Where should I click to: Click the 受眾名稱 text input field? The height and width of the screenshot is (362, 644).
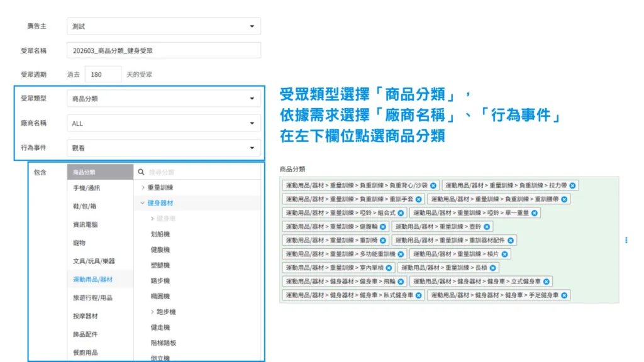[x=164, y=50]
